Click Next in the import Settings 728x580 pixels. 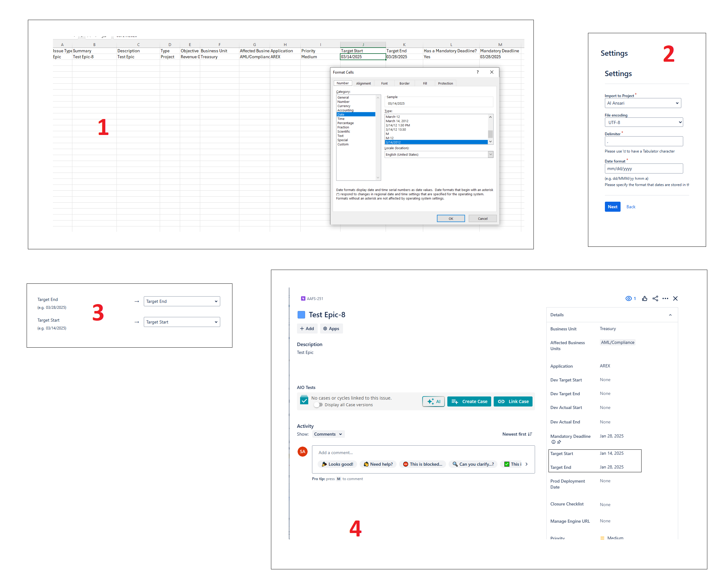click(x=612, y=206)
